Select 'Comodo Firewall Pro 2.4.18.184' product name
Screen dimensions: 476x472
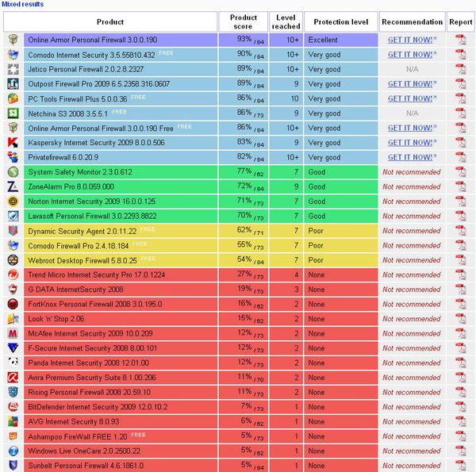coord(79,246)
